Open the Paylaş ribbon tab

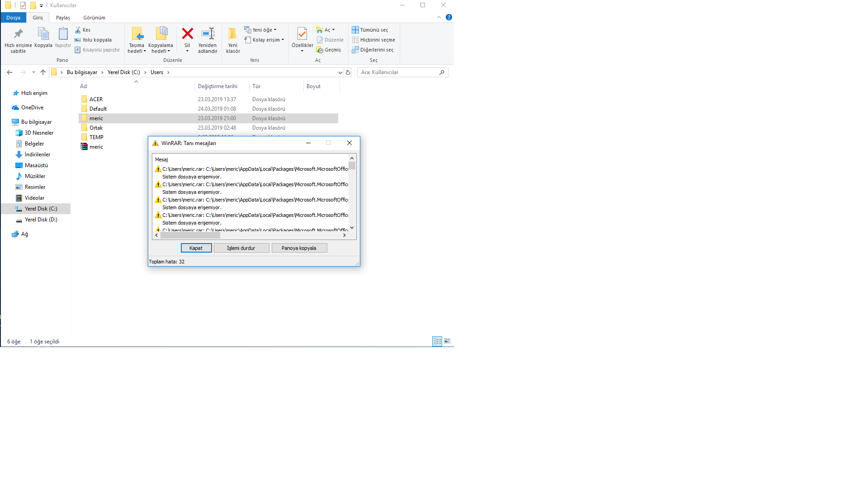[63, 18]
